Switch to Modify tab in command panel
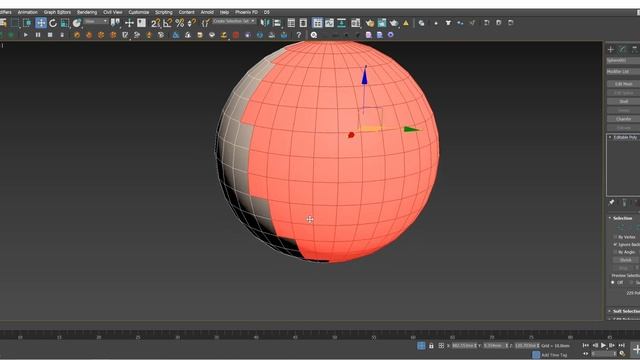The image size is (640, 360). click(x=622, y=49)
